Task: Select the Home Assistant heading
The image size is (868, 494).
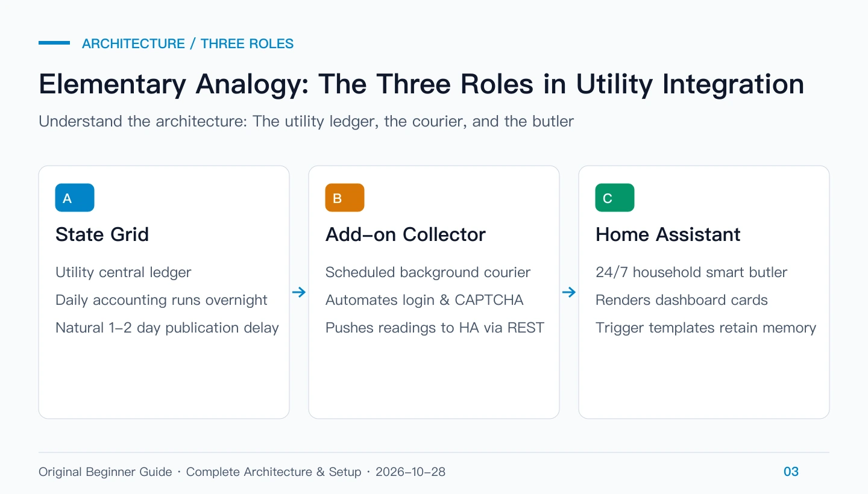Action: [x=668, y=234]
